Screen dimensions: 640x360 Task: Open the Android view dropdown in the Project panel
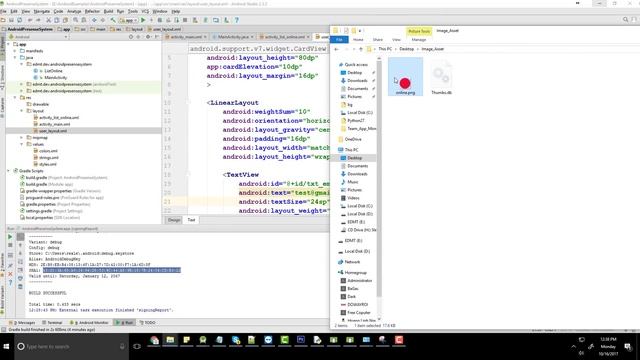(x=38, y=37)
